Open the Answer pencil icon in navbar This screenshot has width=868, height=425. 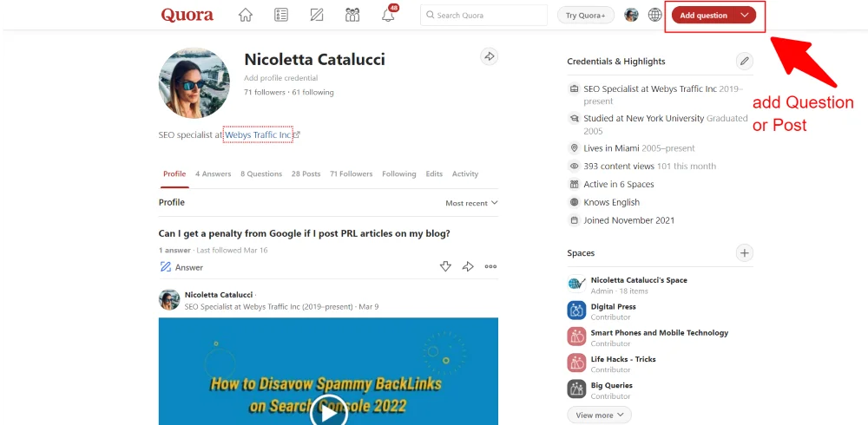(x=317, y=15)
